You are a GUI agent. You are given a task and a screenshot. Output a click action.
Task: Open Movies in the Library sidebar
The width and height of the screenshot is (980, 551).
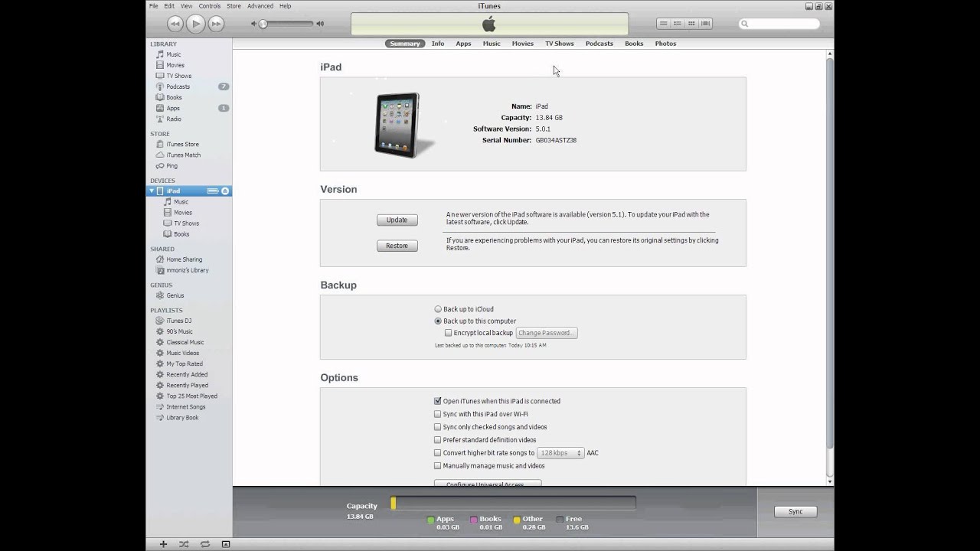pyautogui.click(x=175, y=65)
